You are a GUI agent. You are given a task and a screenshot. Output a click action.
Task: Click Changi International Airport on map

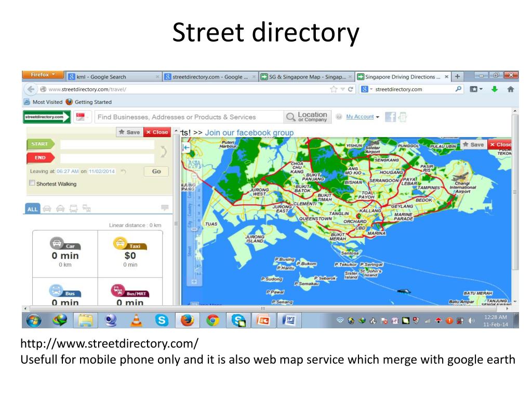462,187
